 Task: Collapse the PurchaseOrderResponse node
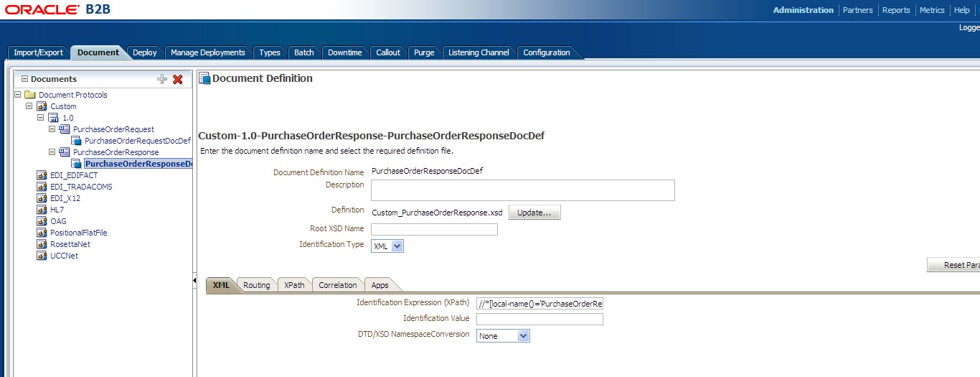coord(52,152)
